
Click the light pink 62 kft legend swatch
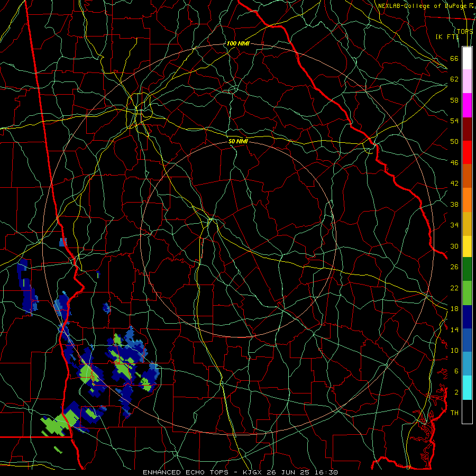pyautogui.click(x=467, y=81)
